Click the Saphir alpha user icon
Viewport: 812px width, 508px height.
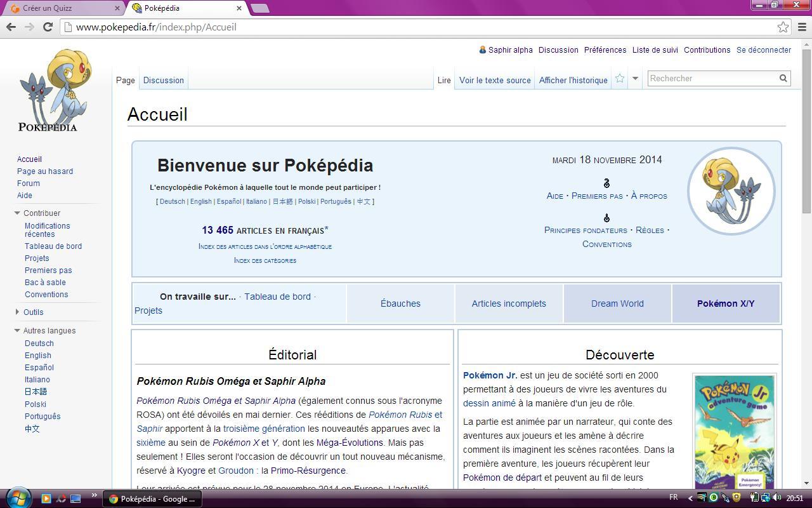pyautogui.click(x=482, y=50)
